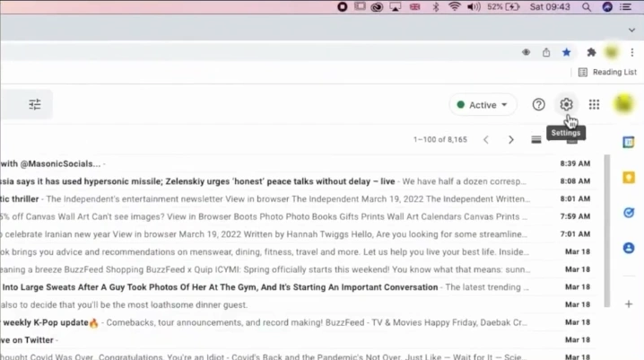644x360 pixels.
Task: Go to older emails page arrow
Action: tap(511, 140)
